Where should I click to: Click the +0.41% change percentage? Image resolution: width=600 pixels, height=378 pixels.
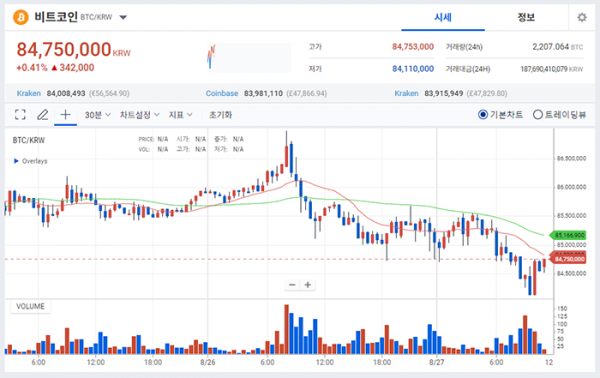(32, 68)
